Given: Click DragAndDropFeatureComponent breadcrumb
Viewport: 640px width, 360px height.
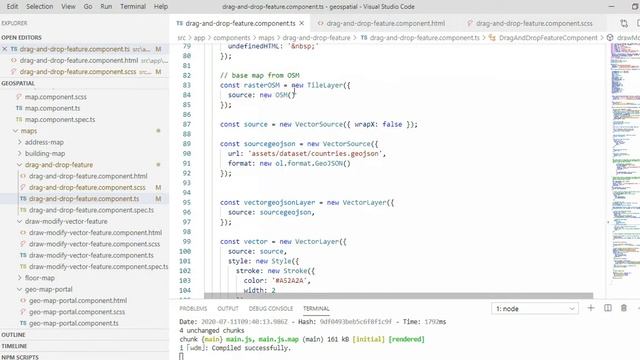Looking at the screenshot, I should click(x=548, y=38).
